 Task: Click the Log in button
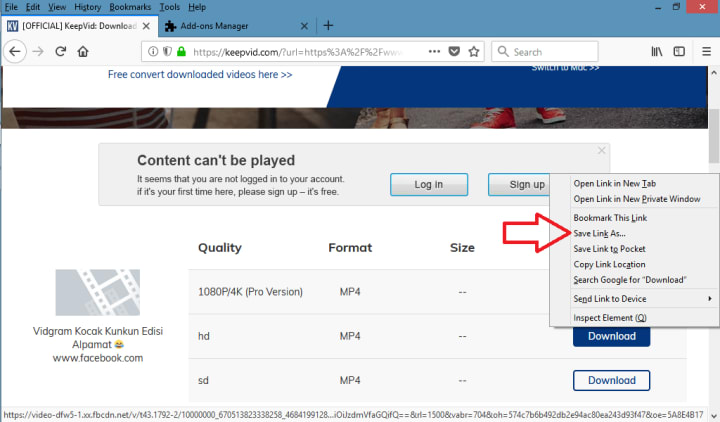(429, 185)
